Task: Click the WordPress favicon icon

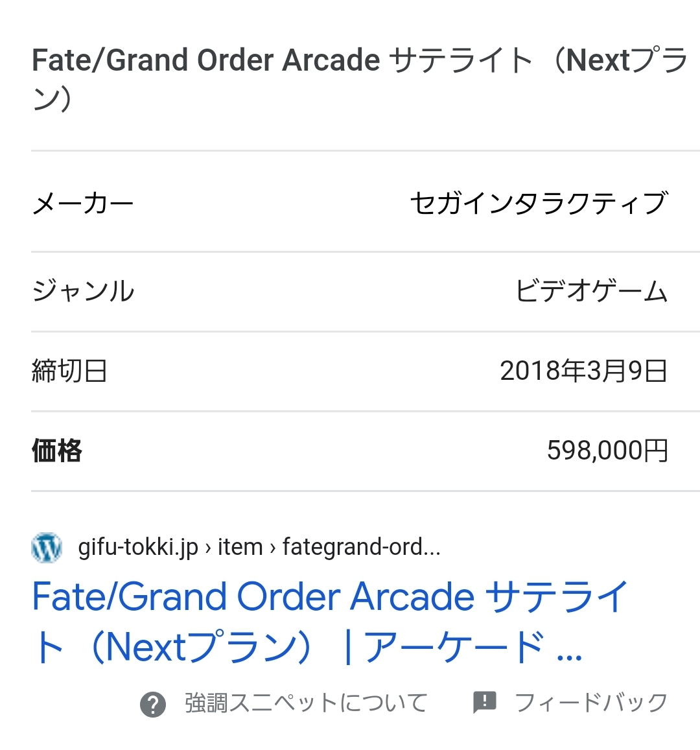Action: pos(47,548)
